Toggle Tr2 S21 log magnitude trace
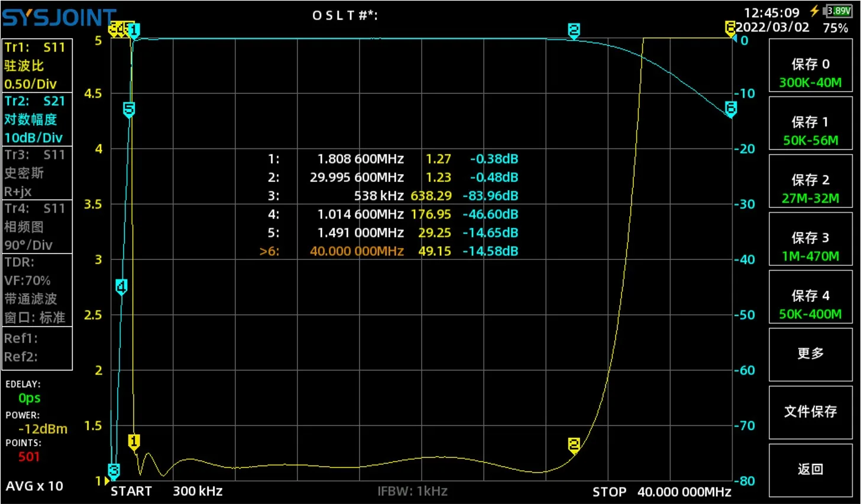Viewport: 861px width, 504px height. 37,119
